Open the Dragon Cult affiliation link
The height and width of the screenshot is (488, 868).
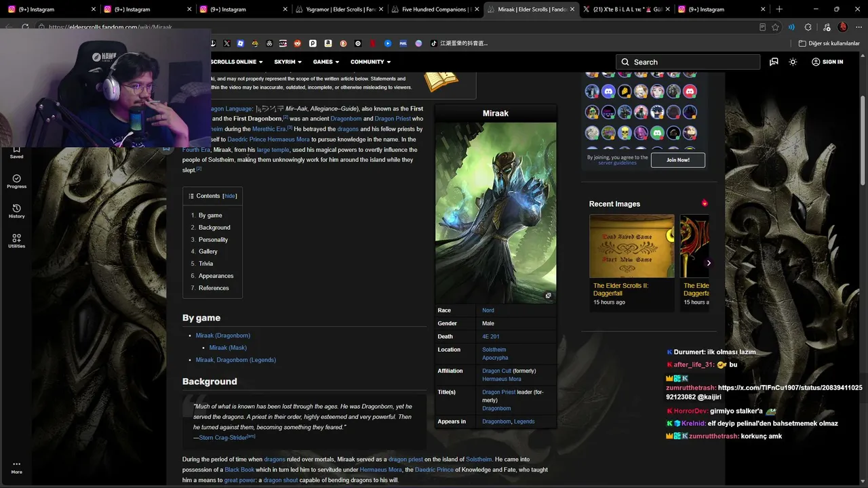click(x=496, y=371)
